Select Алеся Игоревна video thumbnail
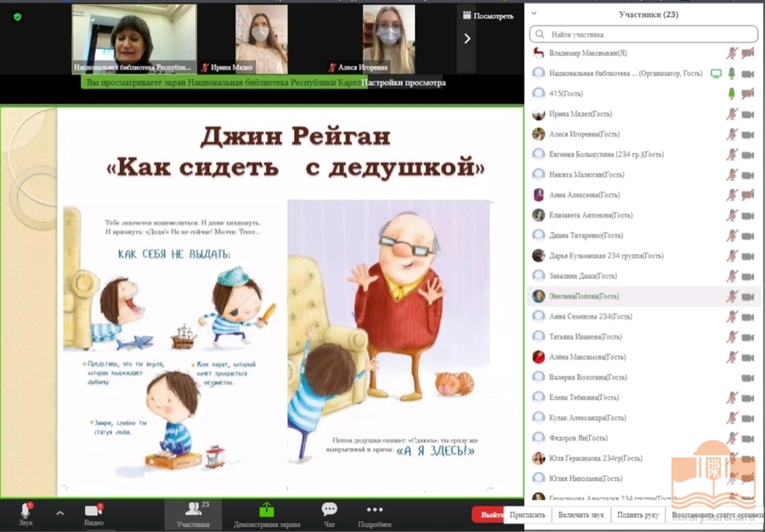Viewport: 765px width, 532px height. 388,39
